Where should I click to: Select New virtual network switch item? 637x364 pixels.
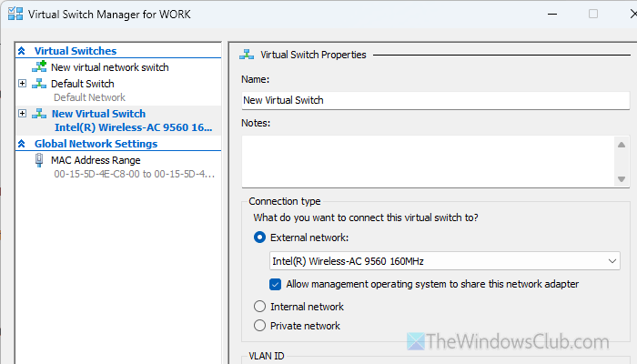tap(110, 67)
